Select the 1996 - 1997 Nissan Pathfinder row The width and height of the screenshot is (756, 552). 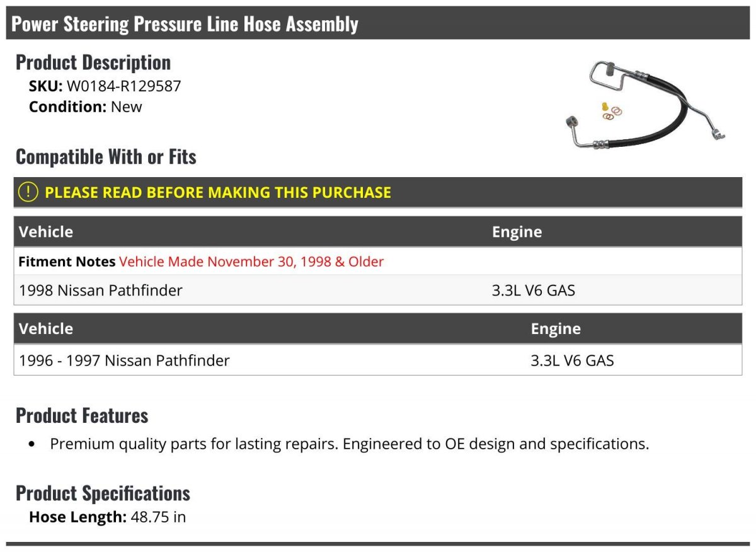[378, 360]
